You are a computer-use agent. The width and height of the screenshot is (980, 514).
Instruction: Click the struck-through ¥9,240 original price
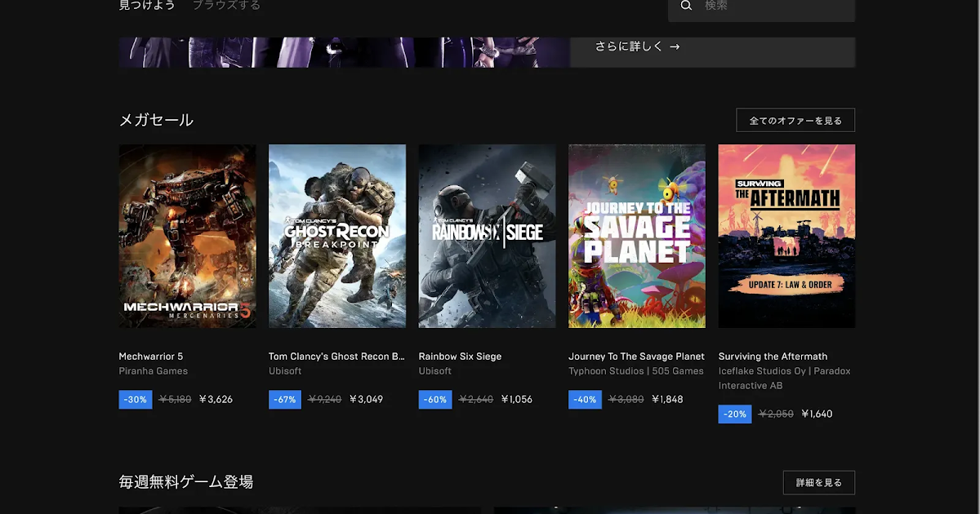pos(325,400)
